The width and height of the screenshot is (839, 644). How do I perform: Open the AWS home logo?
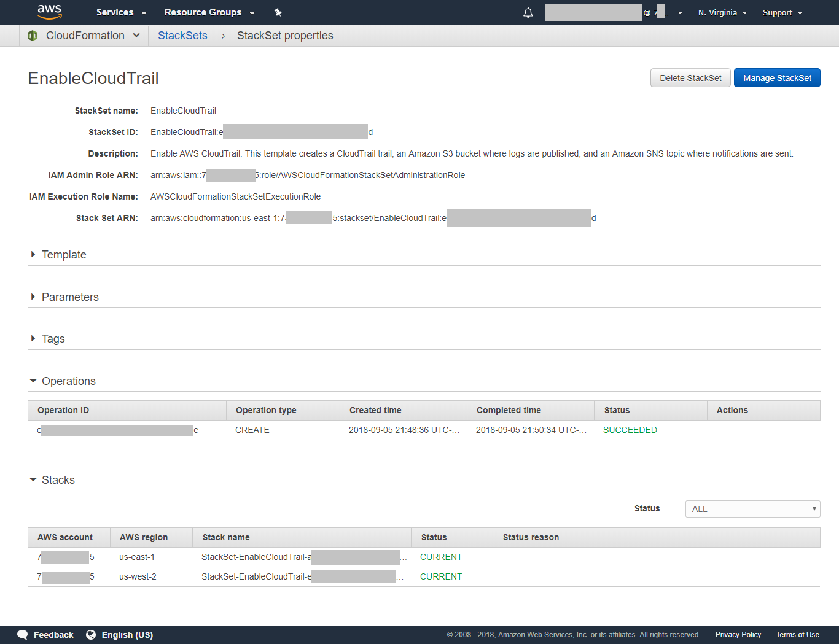click(x=49, y=12)
